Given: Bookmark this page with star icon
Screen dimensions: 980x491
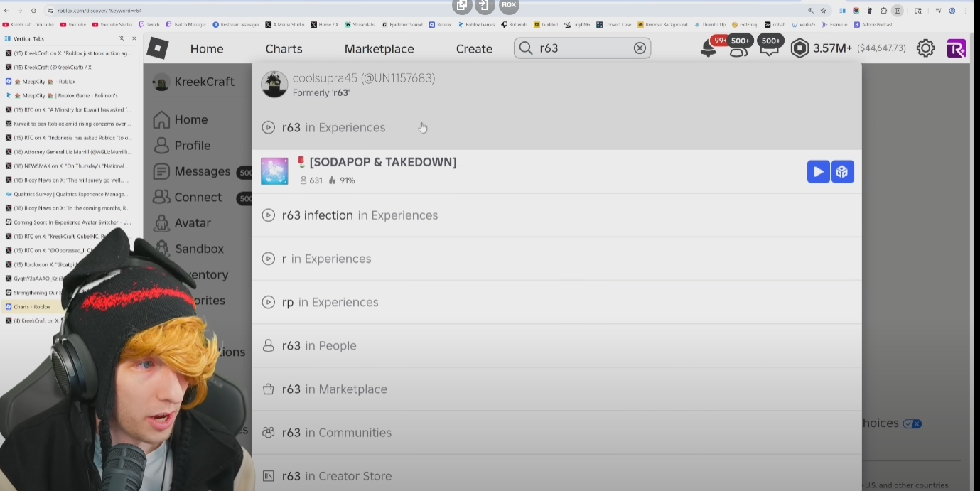Looking at the screenshot, I should click(x=823, y=11).
